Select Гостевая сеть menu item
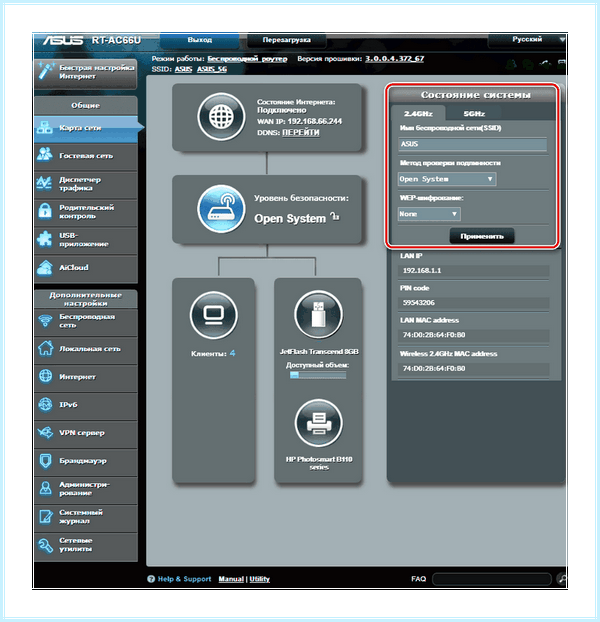The height and width of the screenshot is (622, 600). [x=86, y=156]
